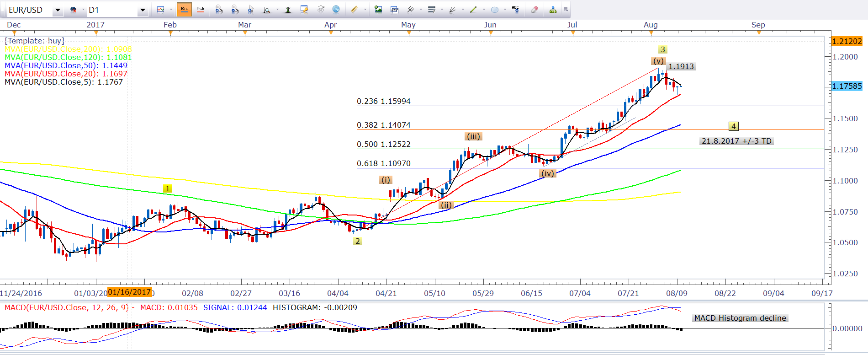Toggle the unlink chart chain icon
Screen dimensions: 868x355
tap(73, 10)
